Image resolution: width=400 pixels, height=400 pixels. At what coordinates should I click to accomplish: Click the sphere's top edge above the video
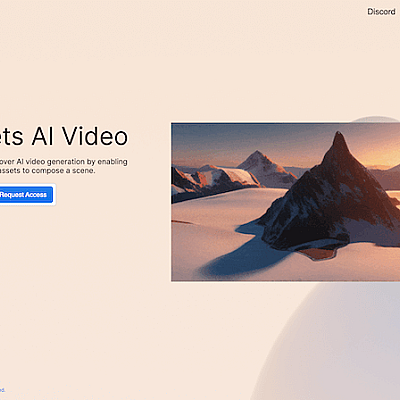[x=376, y=119]
